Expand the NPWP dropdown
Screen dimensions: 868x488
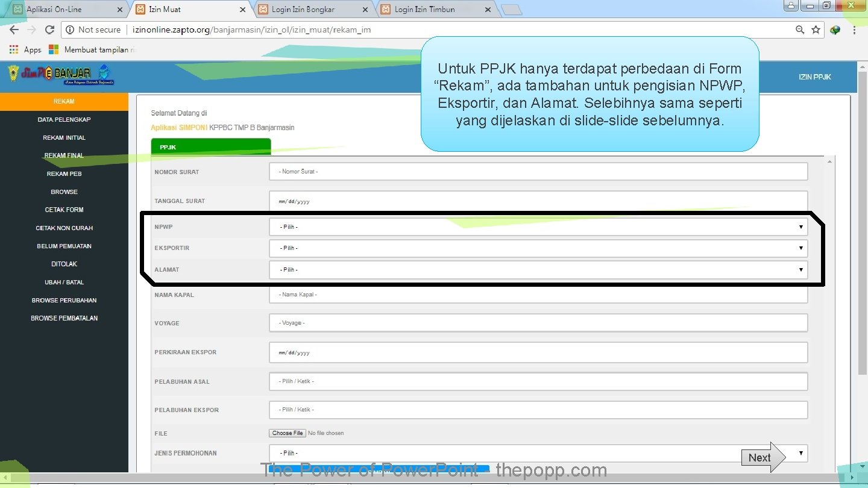pos(538,227)
